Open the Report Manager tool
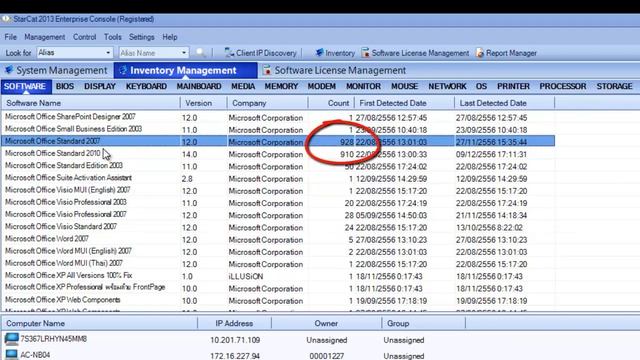The image size is (640, 360). pos(506,53)
